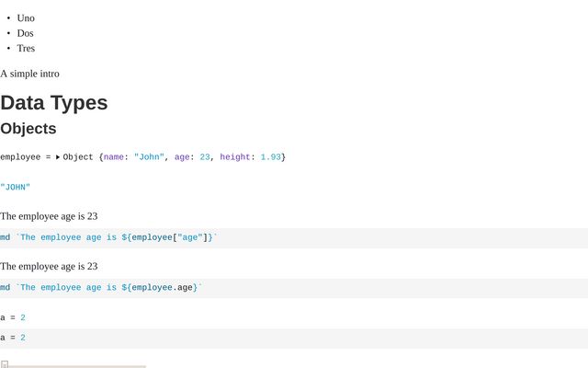Viewport: 588px width, 368px height.
Task: Click output text above the employee.age code cell
Action: (49, 266)
